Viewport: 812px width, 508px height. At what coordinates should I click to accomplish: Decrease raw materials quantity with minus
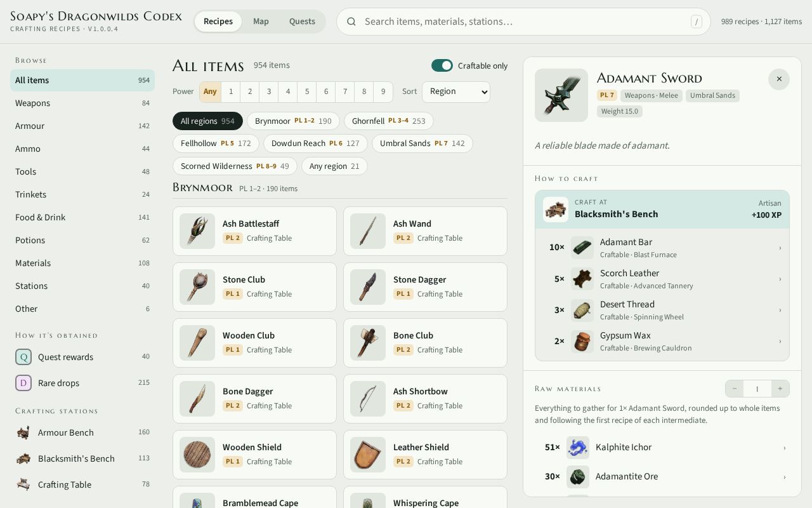coord(735,389)
